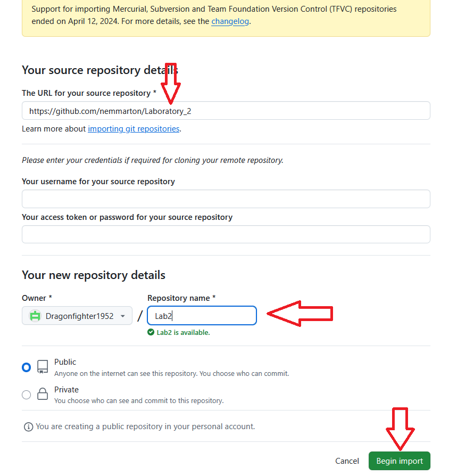Click the Dragonfighter1952 owner avatar icon
Image resolution: width=449 pixels, height=476 pixels.
(x=35, y=316)
